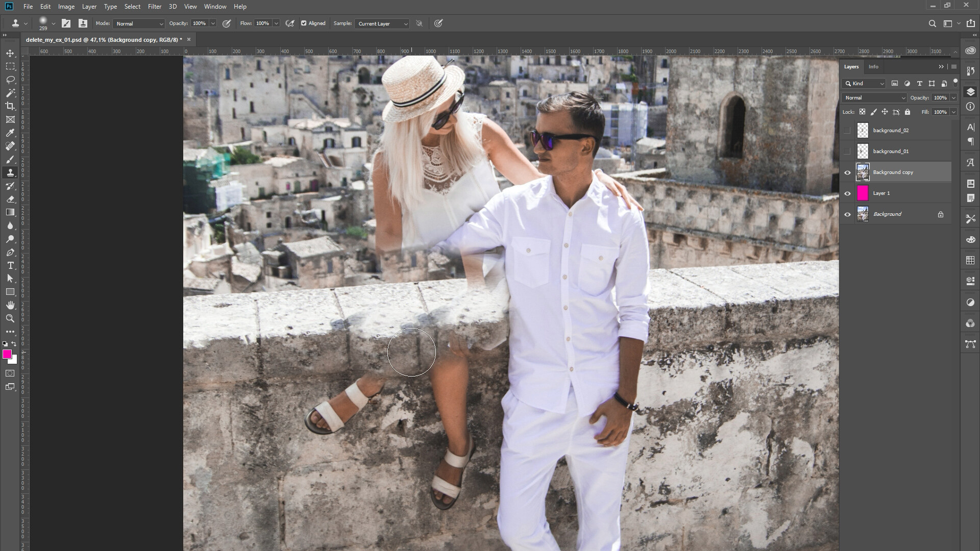
Task: Open the layer blend mode Normal dropdown
Action: tap(874, 98)
